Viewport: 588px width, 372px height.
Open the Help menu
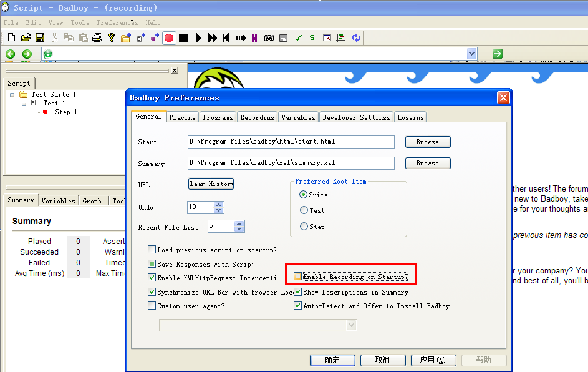coord(153,23)
